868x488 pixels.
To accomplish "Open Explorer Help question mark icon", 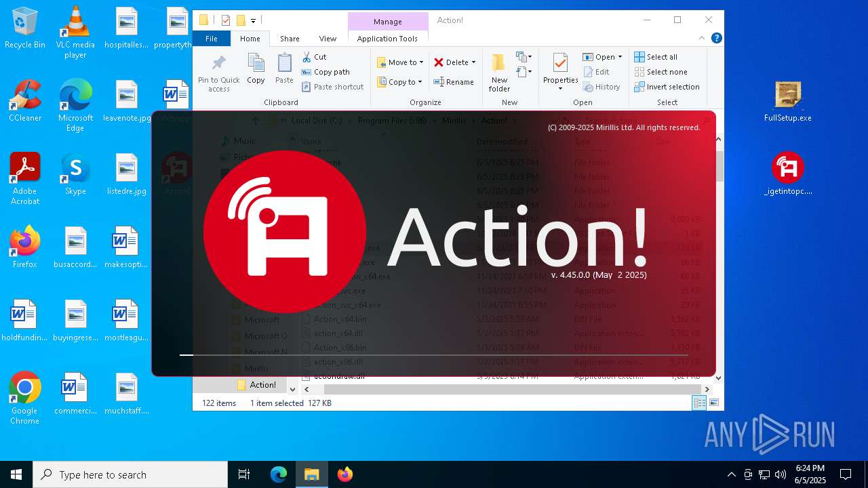I will coord(716,39).
